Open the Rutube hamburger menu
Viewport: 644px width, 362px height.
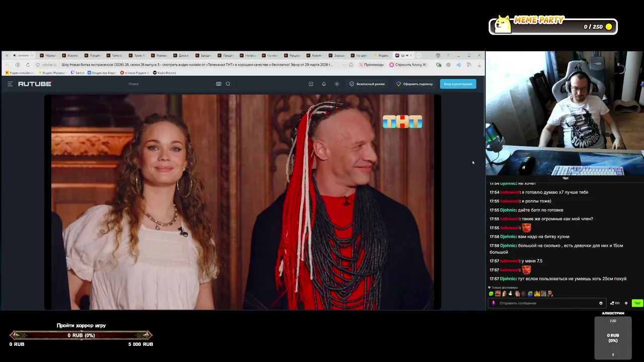(x=10, y=84)
